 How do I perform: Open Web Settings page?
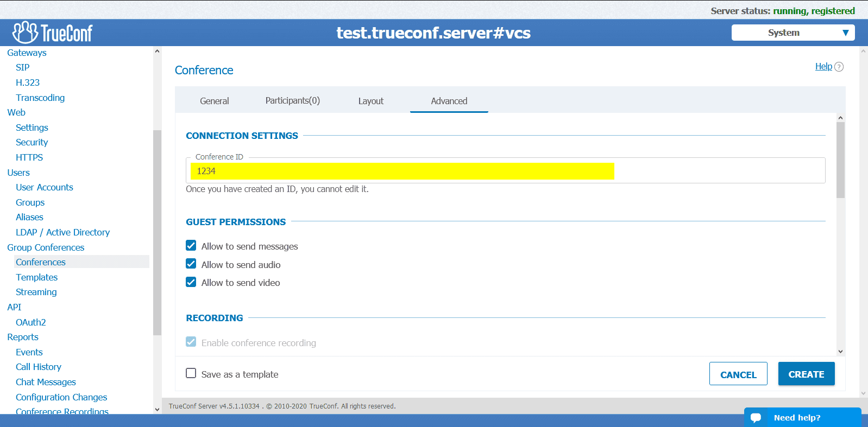[x=32, y=128]
